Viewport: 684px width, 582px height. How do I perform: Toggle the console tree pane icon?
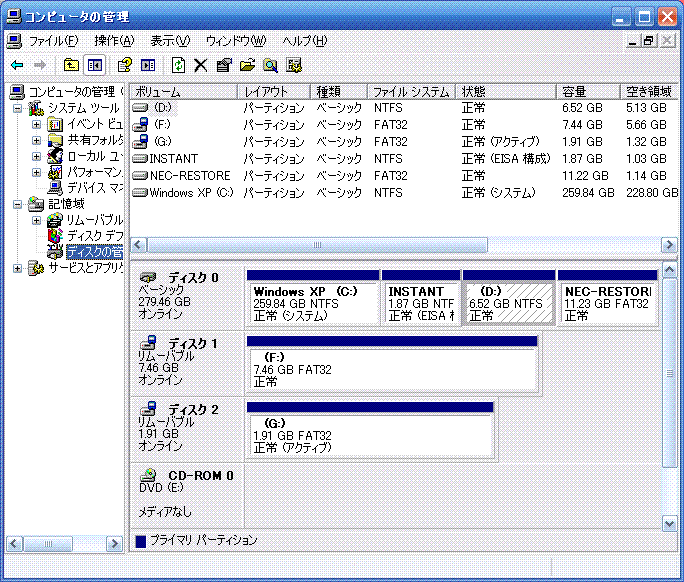95,65
